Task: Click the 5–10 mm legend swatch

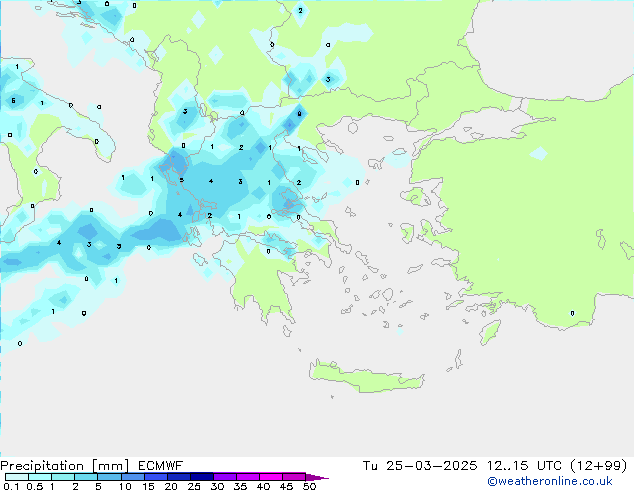Action: click(x=109, y=477)
